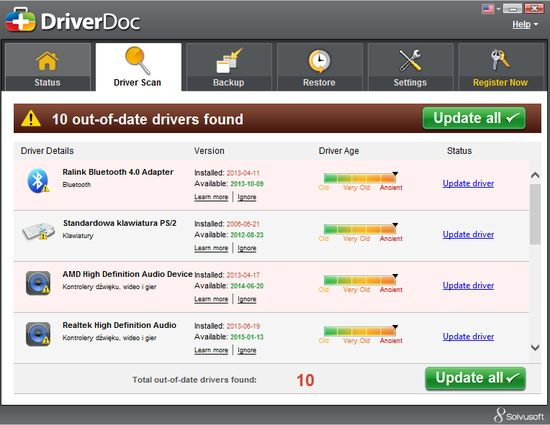This screenshot has height=425, width=550.
Task: Open Settings wrench and screwdriver icon
Action: click(x=410, y=60)
